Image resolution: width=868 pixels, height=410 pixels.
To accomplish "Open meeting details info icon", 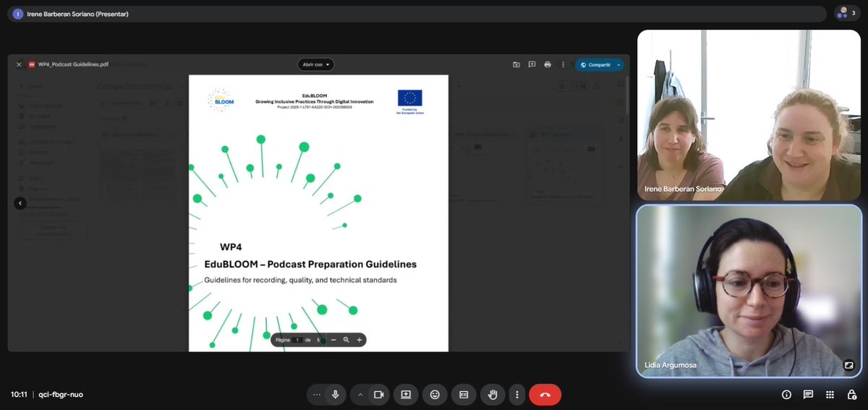I will (786, 394).
